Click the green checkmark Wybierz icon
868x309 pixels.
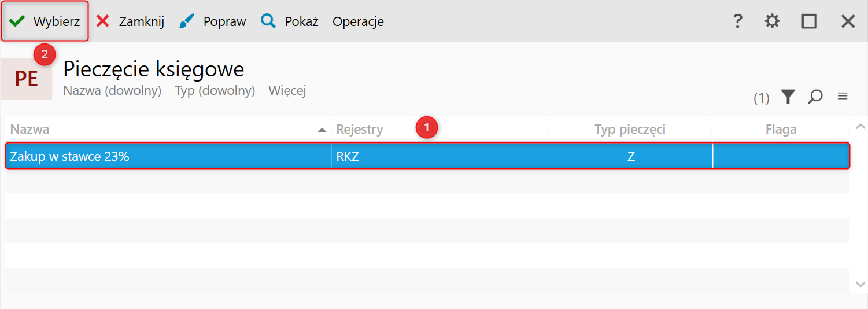[17, 21]
